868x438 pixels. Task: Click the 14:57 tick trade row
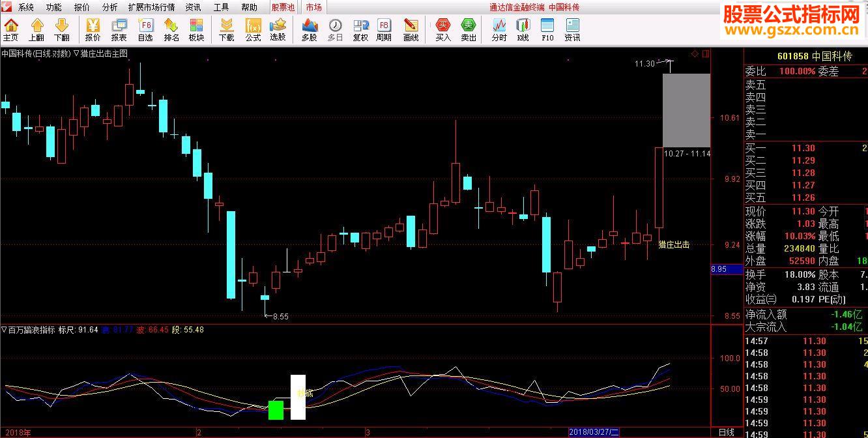coord(806,341)
